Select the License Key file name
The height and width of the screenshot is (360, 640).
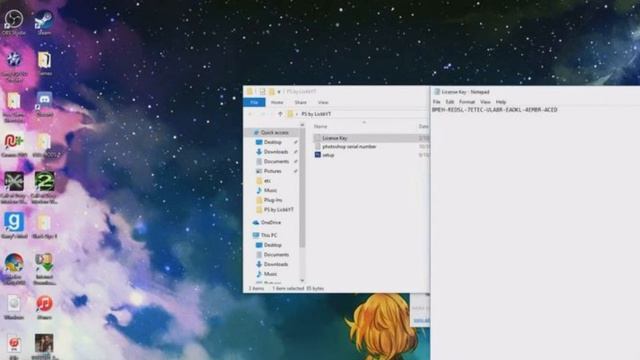335,138
